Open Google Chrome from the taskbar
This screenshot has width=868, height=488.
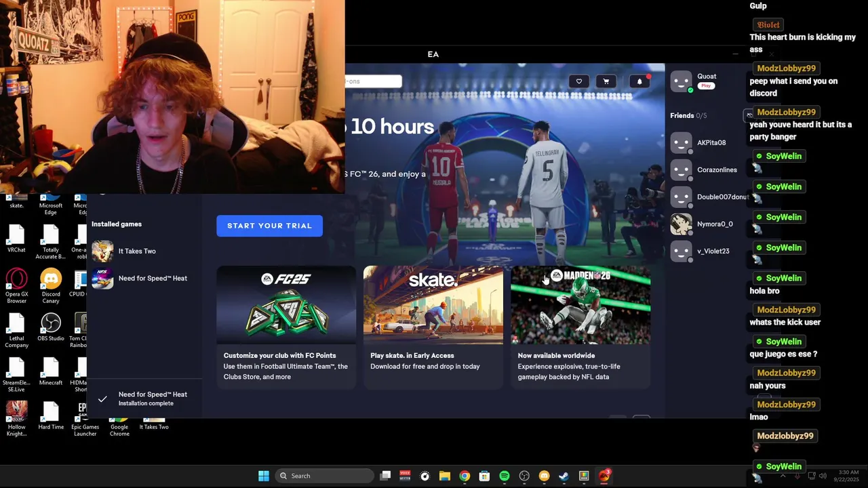[x=465, y=476]
